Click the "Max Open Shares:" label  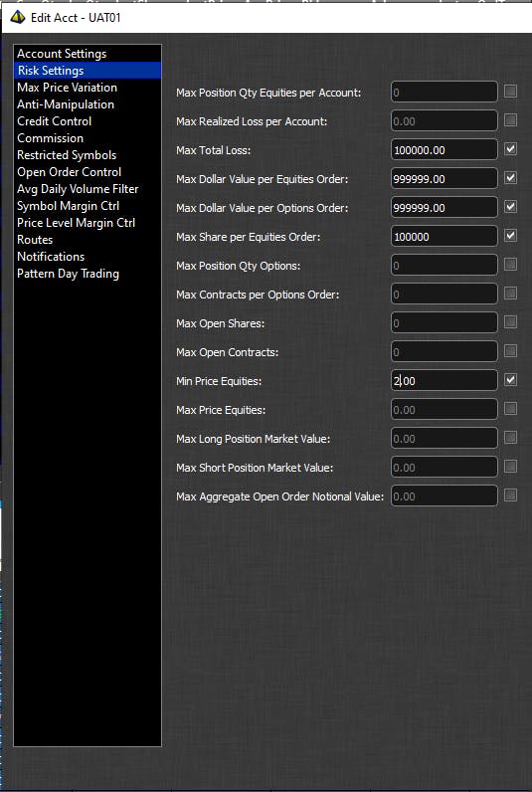[221, 323]
